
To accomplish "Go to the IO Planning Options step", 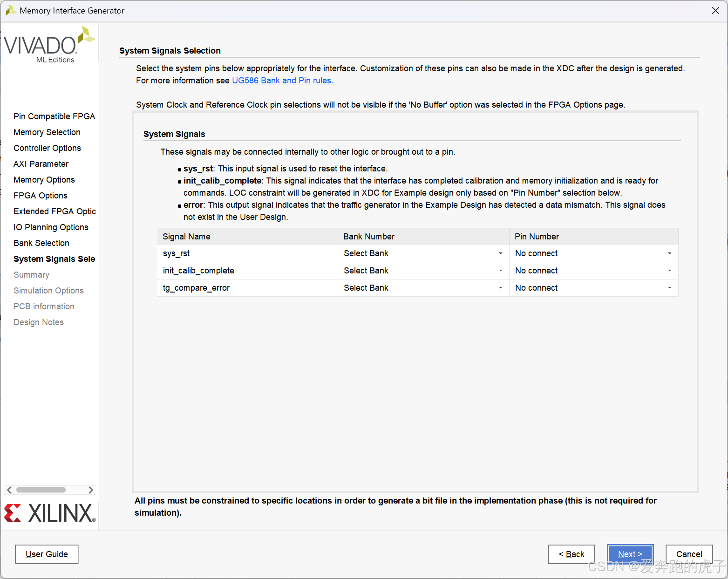I will (x=51, y=227).
